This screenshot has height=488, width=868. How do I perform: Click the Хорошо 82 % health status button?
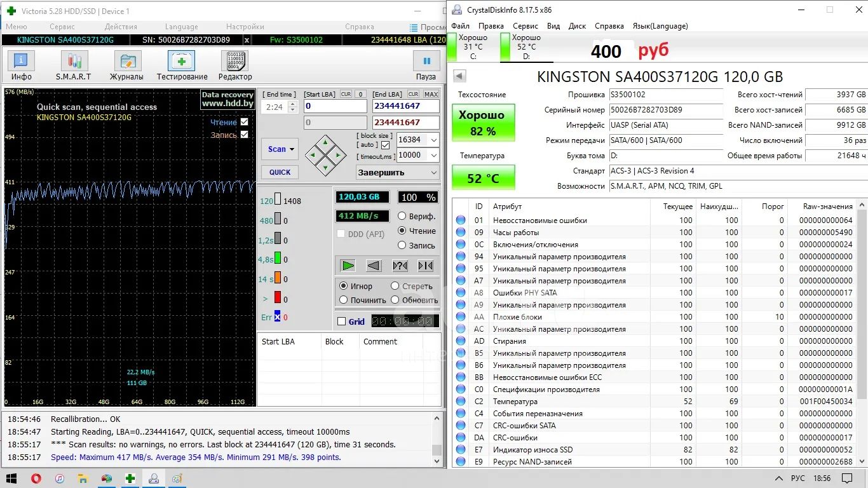(483, 123)
